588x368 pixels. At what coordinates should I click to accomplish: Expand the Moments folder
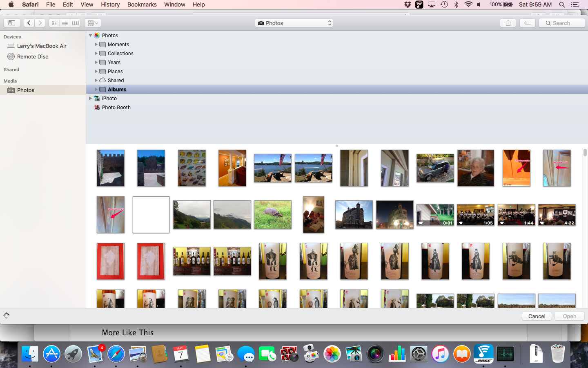(x=96, y=44)
